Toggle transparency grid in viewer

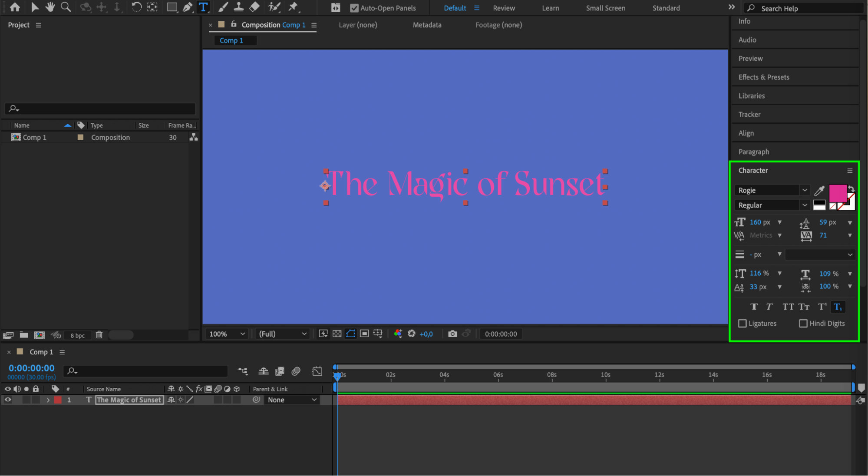point(337,334)
